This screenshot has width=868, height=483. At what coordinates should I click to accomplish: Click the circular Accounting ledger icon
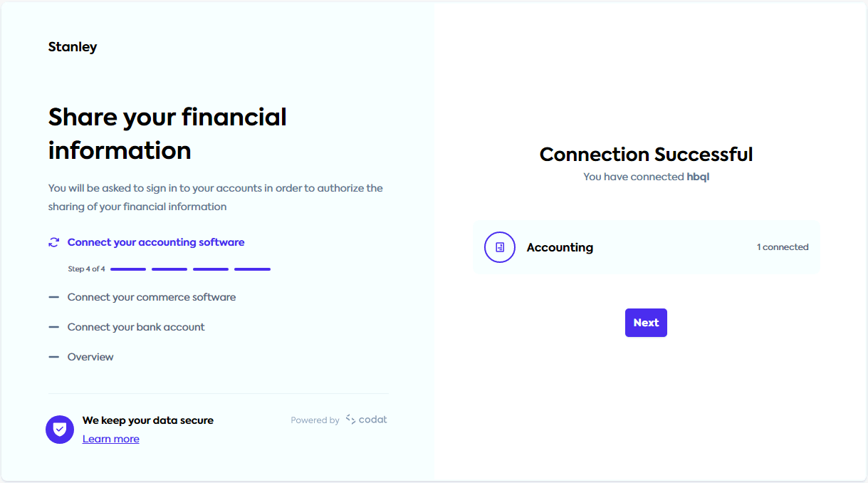pos(499,246)
